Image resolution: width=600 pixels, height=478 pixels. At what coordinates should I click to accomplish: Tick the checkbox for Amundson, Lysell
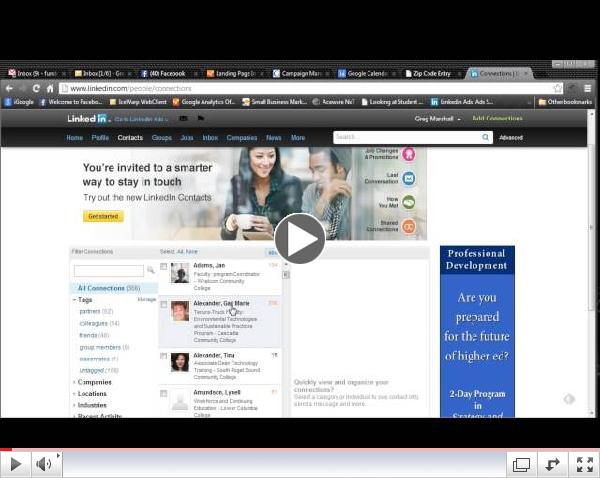tap(163, 393)
